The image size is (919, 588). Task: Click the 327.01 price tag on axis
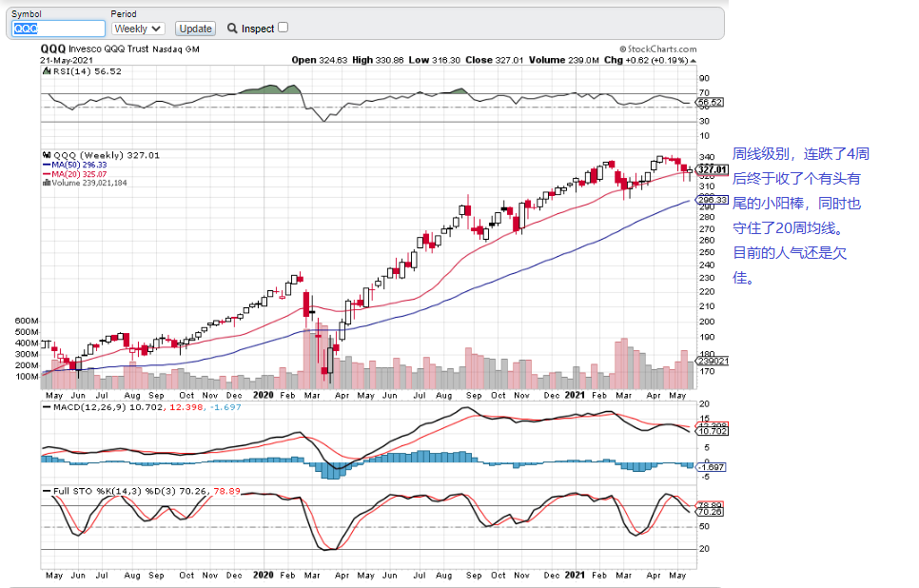click(x=713, y=170)
